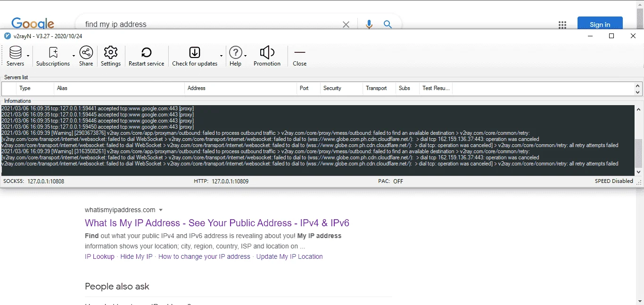Click the Google search magnifier icon
Image resolution: width=644 pixels, height=305 pixels.
(388, 24)
